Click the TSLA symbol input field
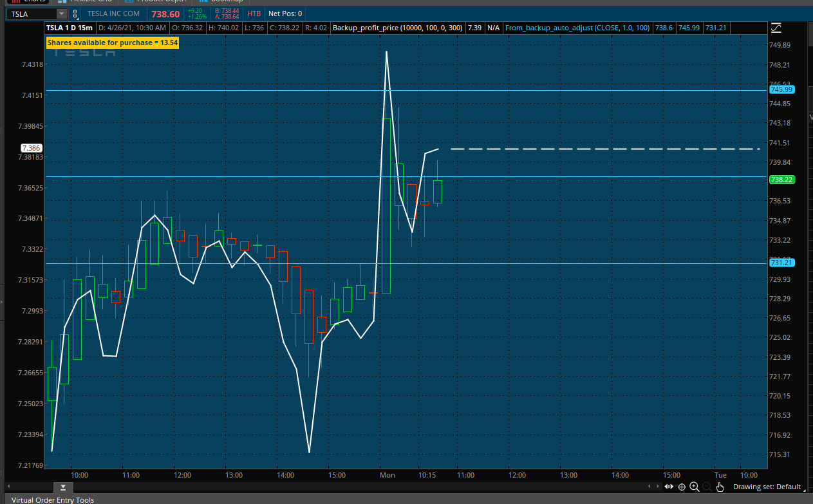813x504 pixels. coord(31,14)
